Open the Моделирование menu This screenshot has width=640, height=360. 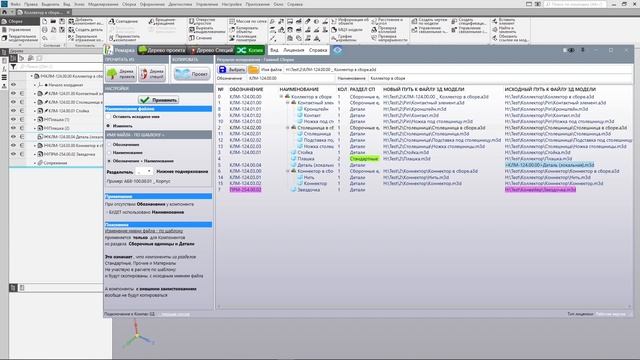pos(102,4)
